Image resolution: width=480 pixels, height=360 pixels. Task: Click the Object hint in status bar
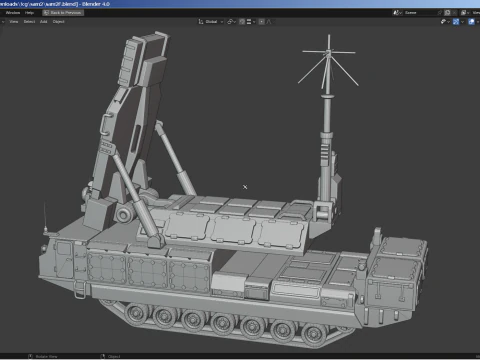point(111,357)
